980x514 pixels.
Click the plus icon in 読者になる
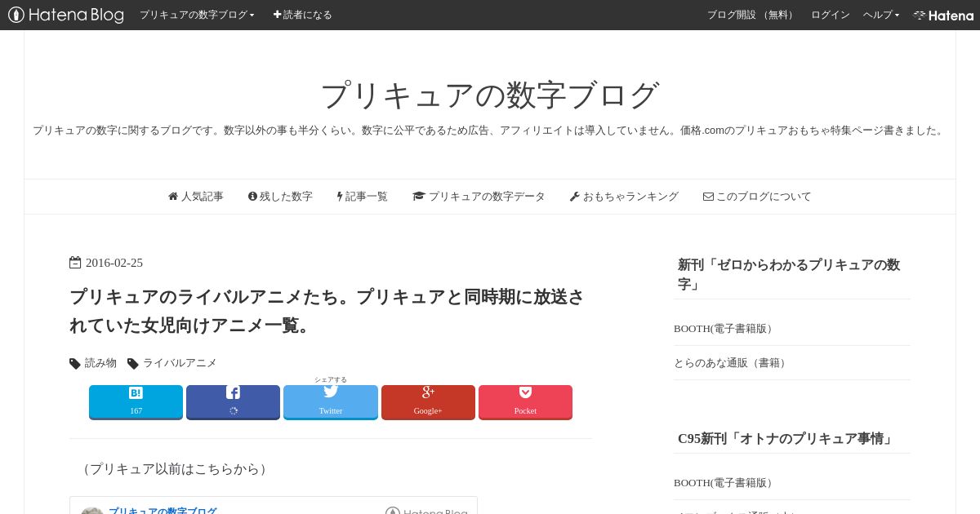click(277, 15)
